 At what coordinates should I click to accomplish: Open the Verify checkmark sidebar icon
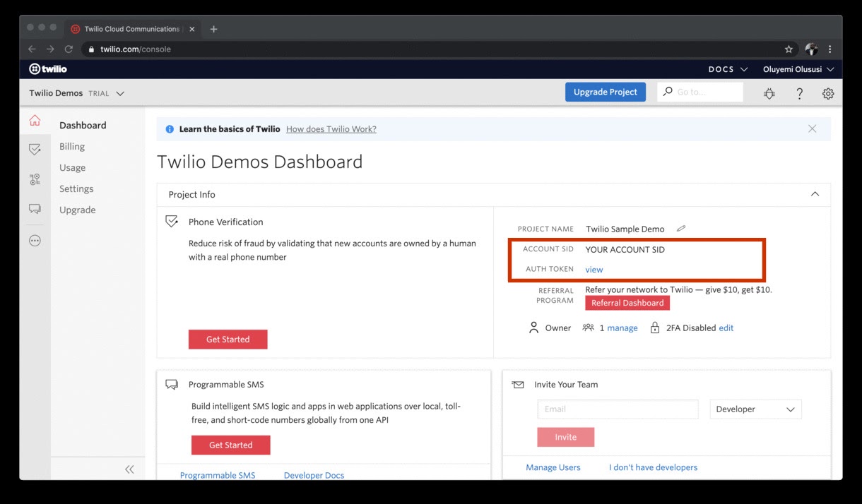click(35, 150)
